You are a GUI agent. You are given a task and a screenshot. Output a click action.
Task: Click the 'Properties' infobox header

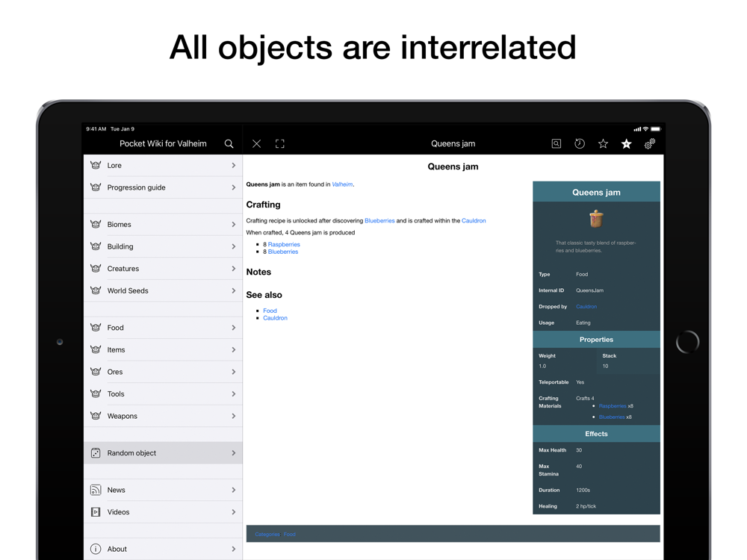(x=596, y=340)
